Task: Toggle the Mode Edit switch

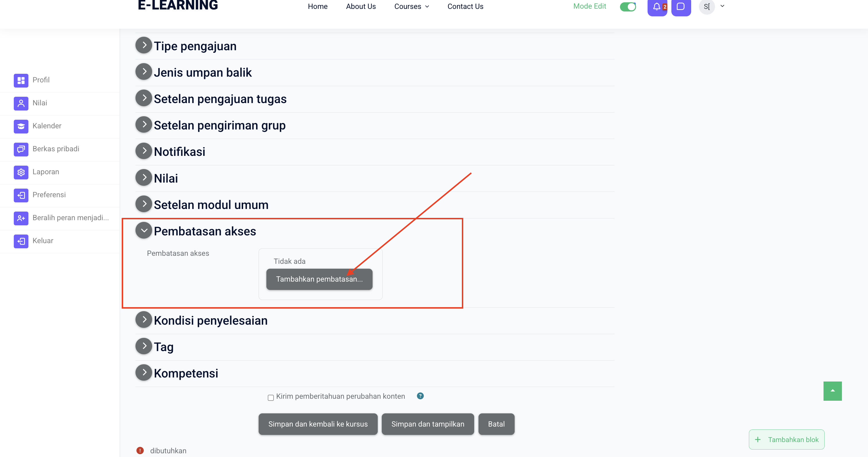Action: click(628, 7)
